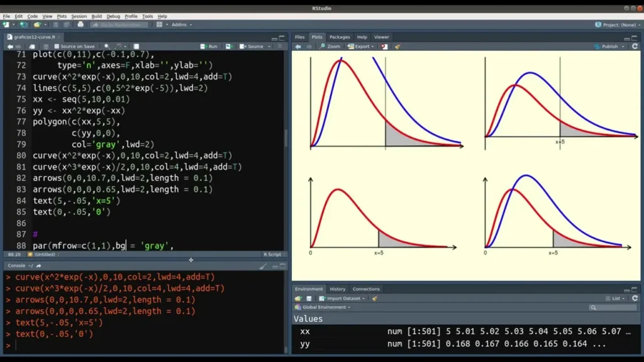Viewport: 644px width, 362px height.
Task: Refresh the Plots pane viewer
Action: pos(635,47)
